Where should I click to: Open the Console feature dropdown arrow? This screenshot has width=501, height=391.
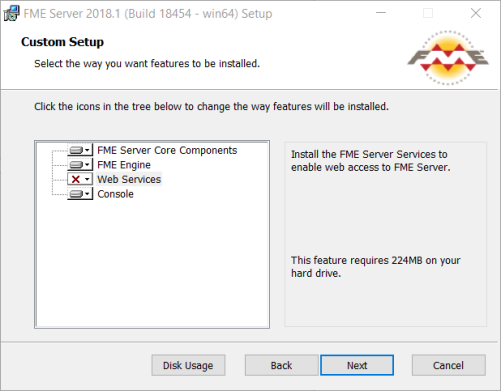click(87, 194)
